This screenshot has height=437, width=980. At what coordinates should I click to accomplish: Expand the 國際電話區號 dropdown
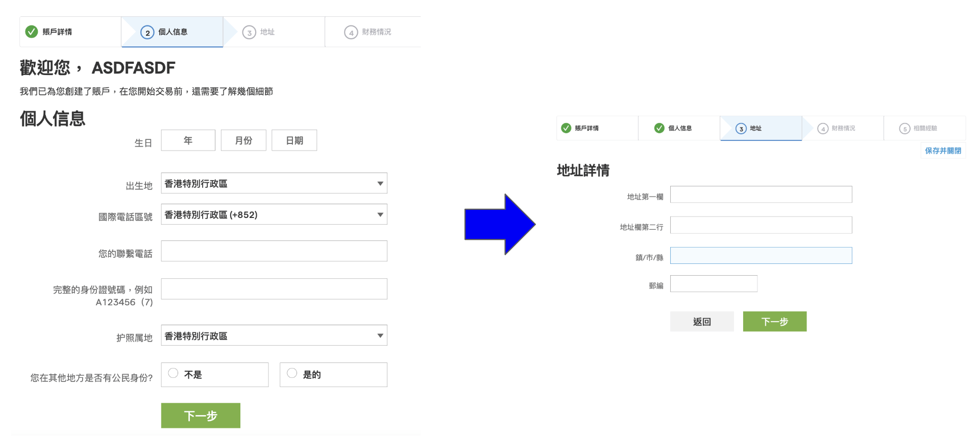click(x=274, y=214)
